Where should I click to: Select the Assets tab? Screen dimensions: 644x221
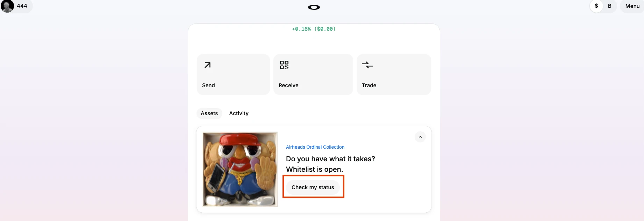[209, 113]
